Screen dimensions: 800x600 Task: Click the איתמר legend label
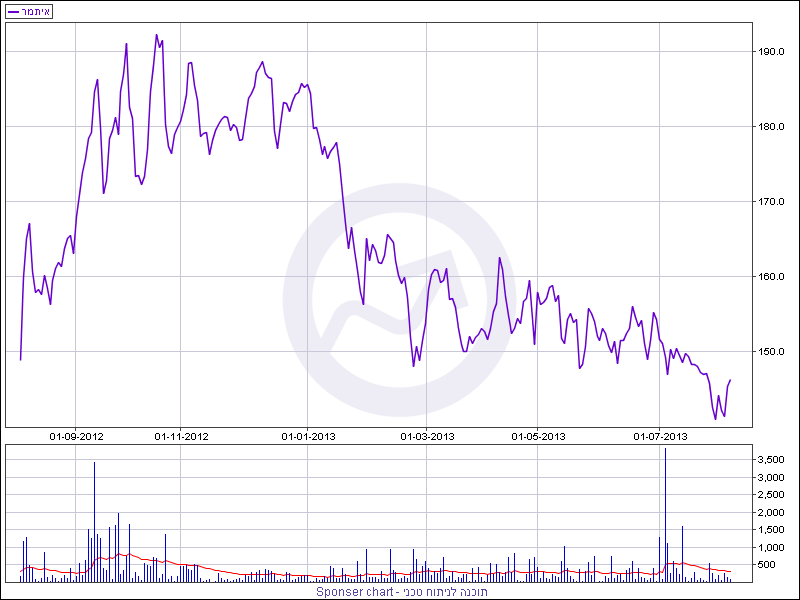tap(37, 11)
